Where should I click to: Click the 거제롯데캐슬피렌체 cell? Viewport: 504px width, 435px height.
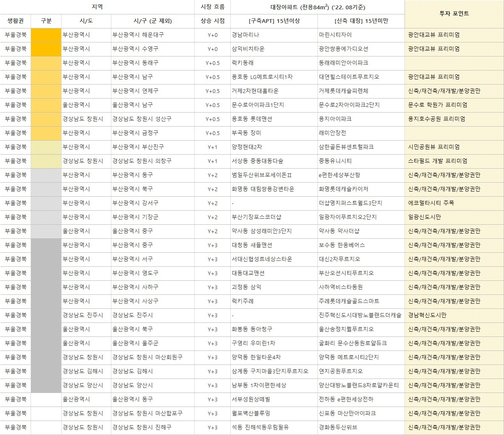(361, 91)
